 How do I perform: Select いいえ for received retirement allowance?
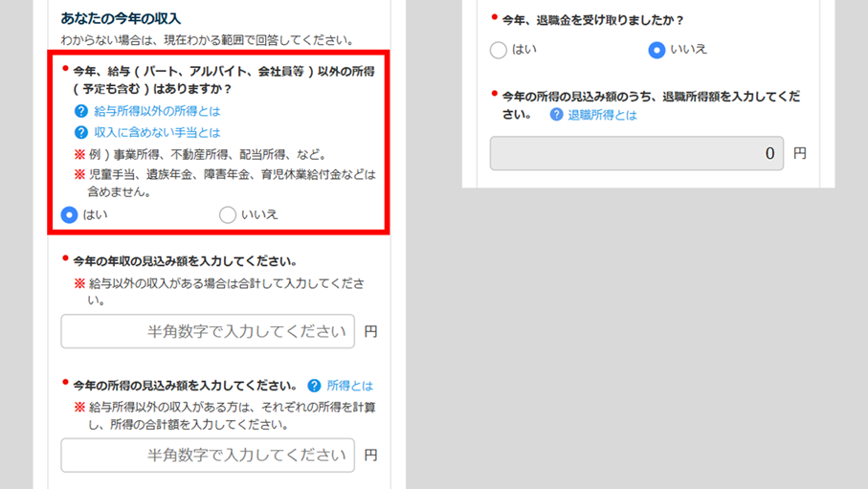tap(657, 50)
